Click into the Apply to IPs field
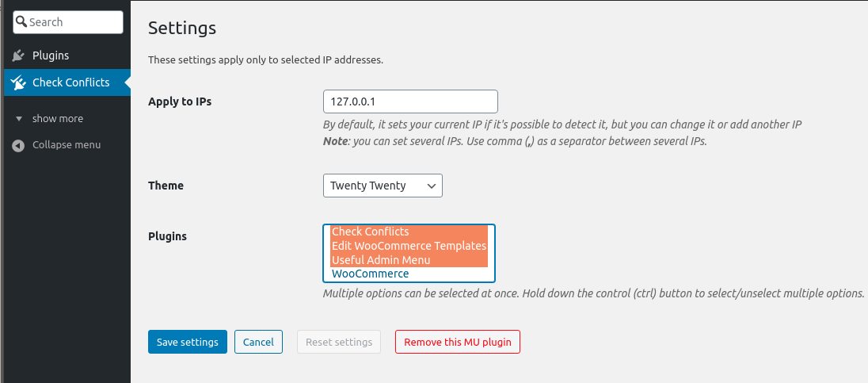 pos(410,101)
